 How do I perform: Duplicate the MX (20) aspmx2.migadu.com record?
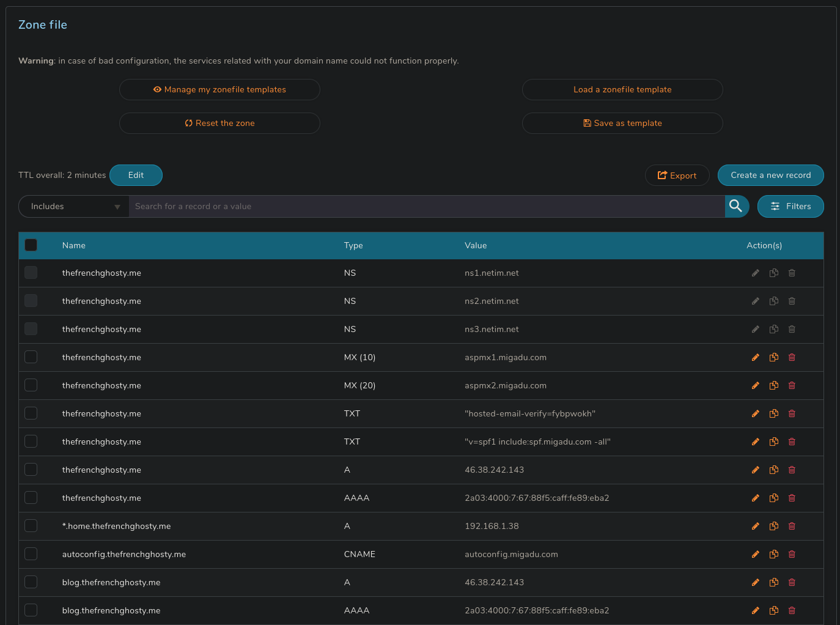click(774, 386)
